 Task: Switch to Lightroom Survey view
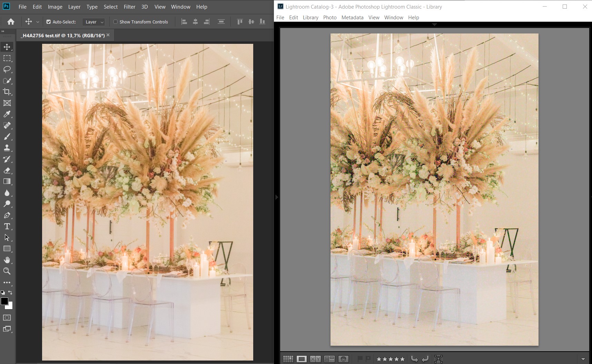click(x=329, y=359)
